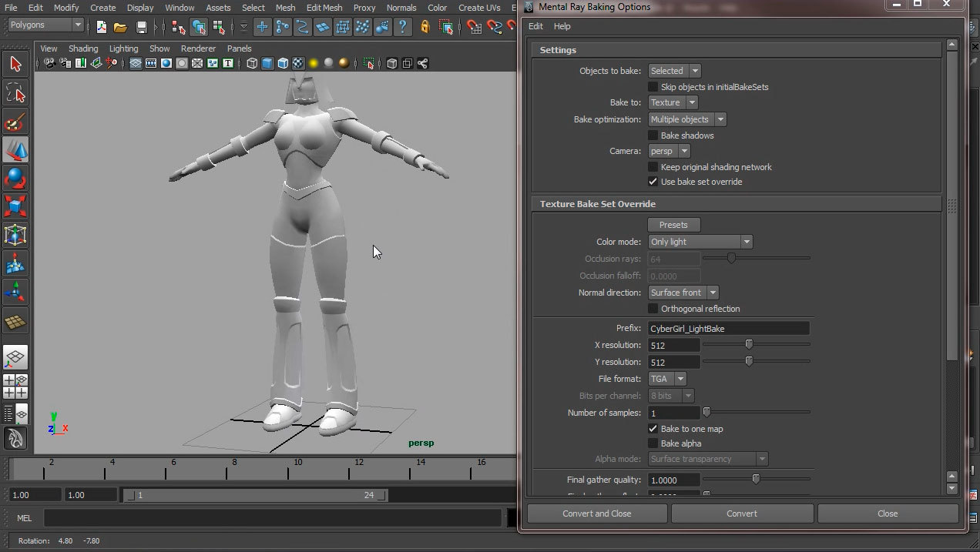Screen dimensions: 980x552
Task: Select the Lasso selection tool
Action: (15, 94)
